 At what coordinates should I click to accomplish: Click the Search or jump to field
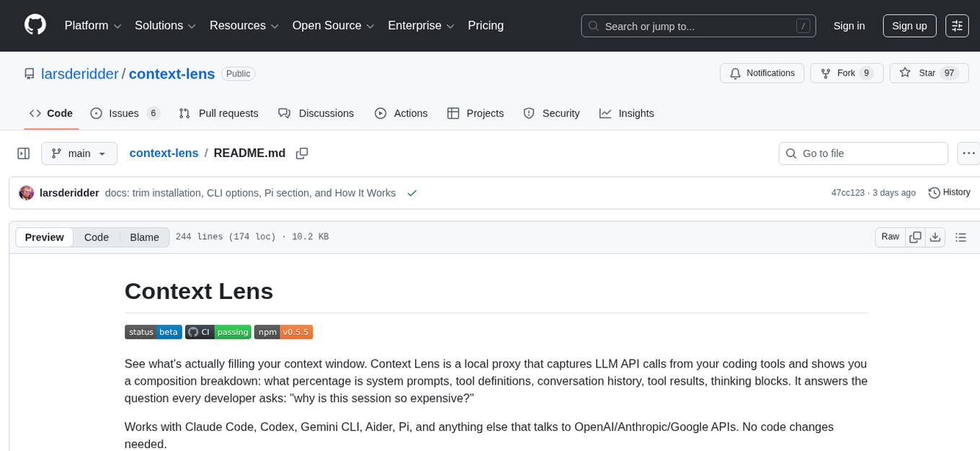698,25
